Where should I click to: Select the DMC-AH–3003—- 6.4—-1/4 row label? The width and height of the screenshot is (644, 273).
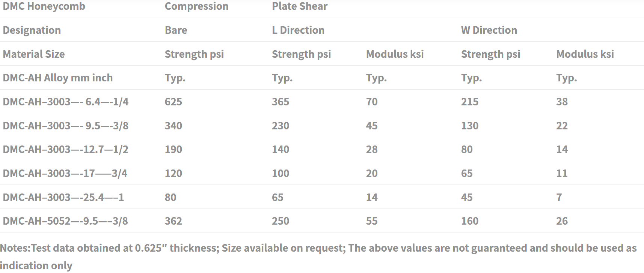(66, 102)
